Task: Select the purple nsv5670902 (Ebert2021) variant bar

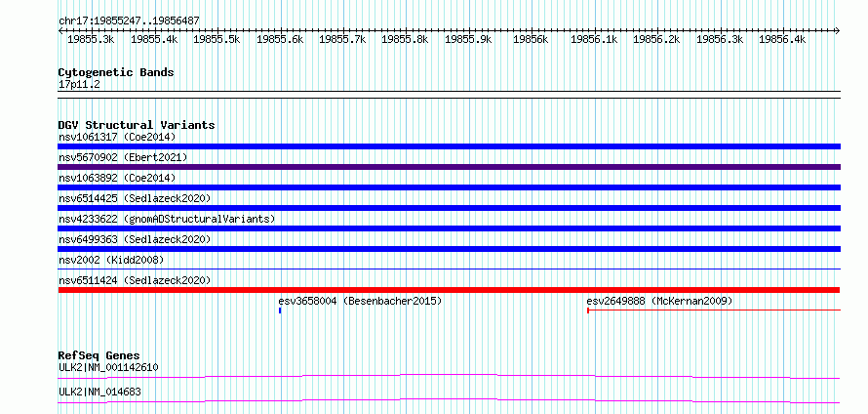Action: (449, 167)
